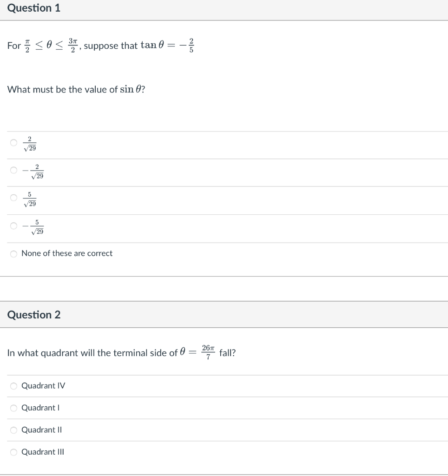
Task: Click the Question 2 heading
Action: click(33, 315)
